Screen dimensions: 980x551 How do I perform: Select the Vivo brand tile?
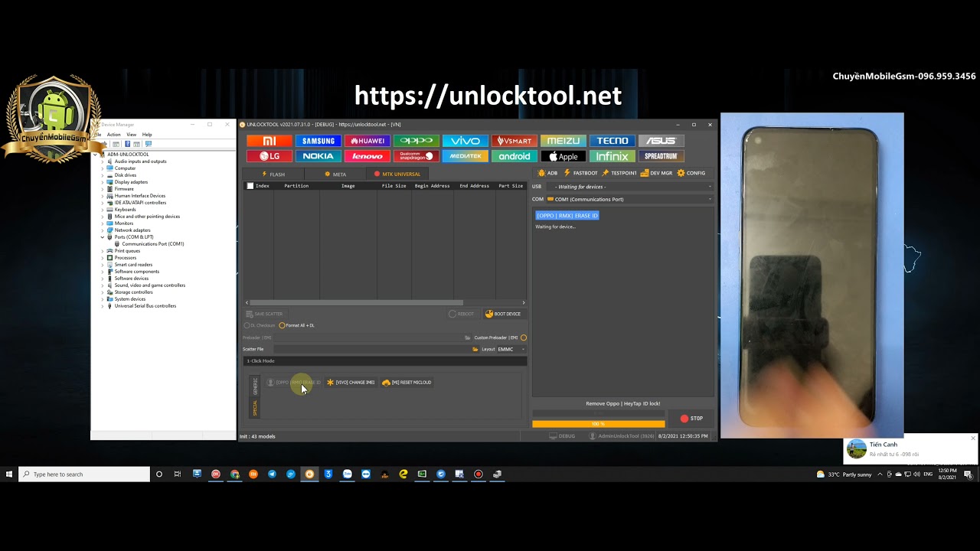click(x=465, y=141)
